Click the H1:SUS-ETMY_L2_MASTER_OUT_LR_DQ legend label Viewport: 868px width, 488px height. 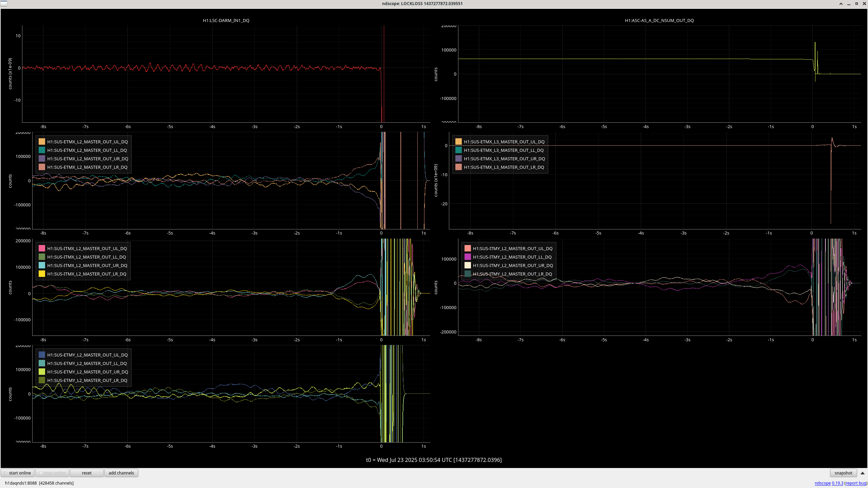(x=87, y=380)
